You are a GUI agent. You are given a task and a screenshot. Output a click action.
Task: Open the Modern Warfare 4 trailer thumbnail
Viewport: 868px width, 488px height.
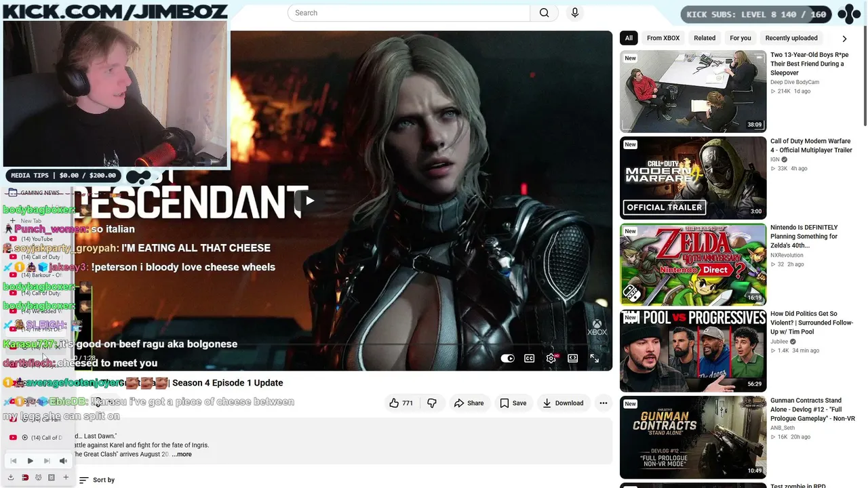click(693, 178)
